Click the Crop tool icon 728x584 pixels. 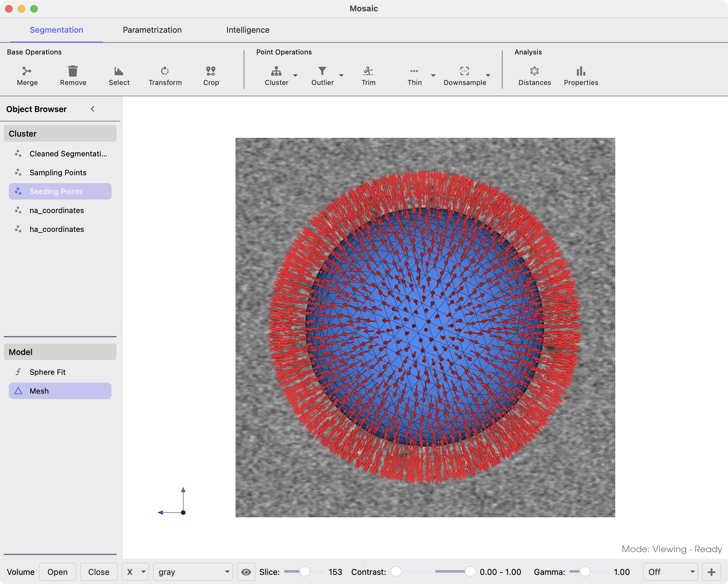211,71
